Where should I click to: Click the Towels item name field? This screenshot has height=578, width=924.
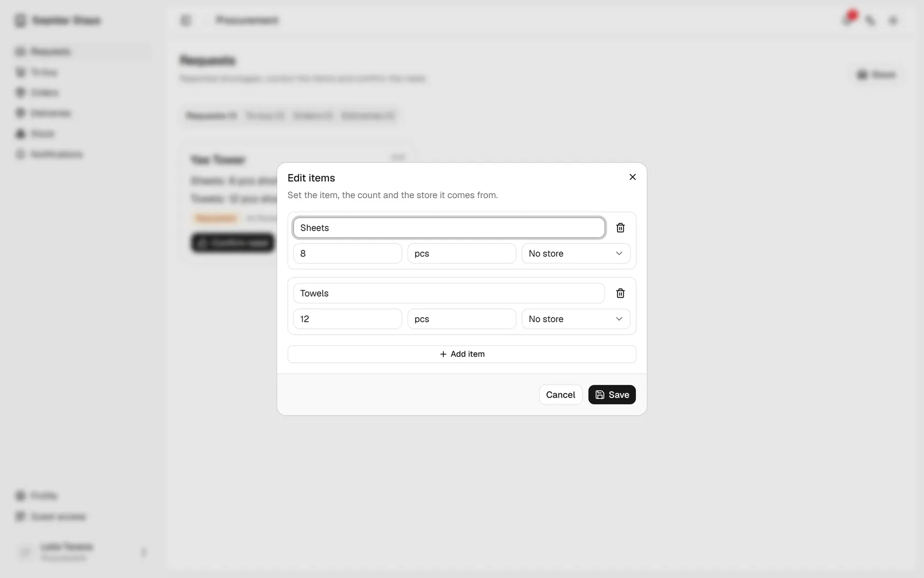tap(449, 293)
